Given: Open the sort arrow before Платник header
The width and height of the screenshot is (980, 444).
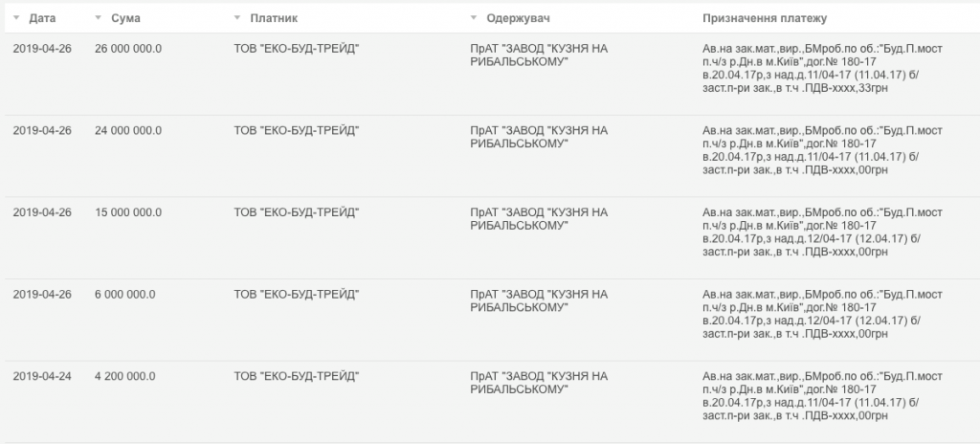Looking at the screenshot, I should [x=237, y=18].
